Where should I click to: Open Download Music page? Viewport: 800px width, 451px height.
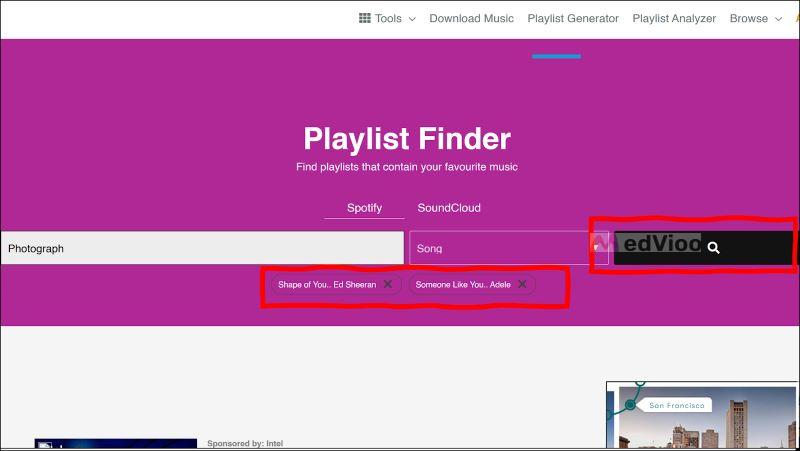tap(471, 18)
